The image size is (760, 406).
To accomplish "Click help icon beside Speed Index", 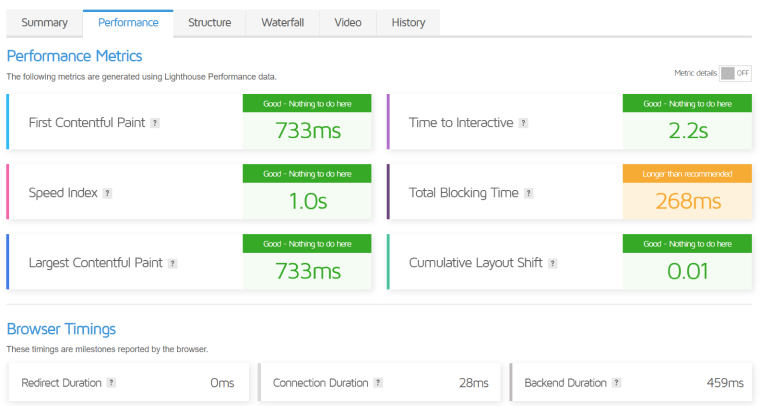I will point(107,193).
